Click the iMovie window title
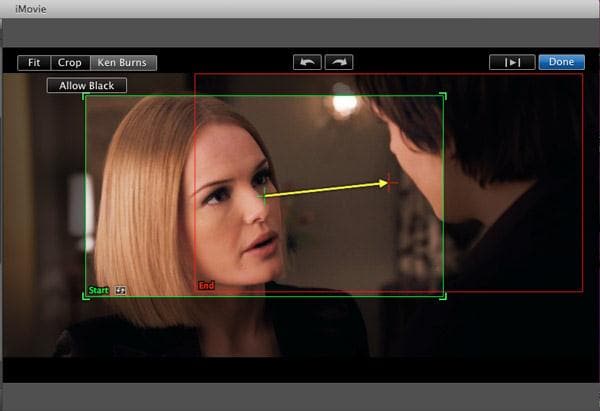This screenshot has height=411, width=600. [31, 9]
